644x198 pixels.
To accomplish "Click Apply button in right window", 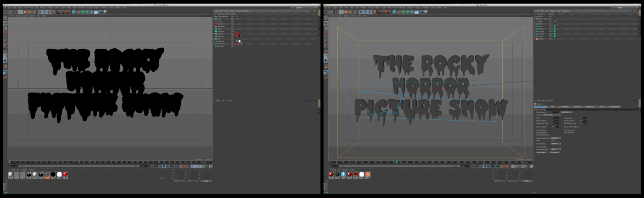I will click(527, 181).
